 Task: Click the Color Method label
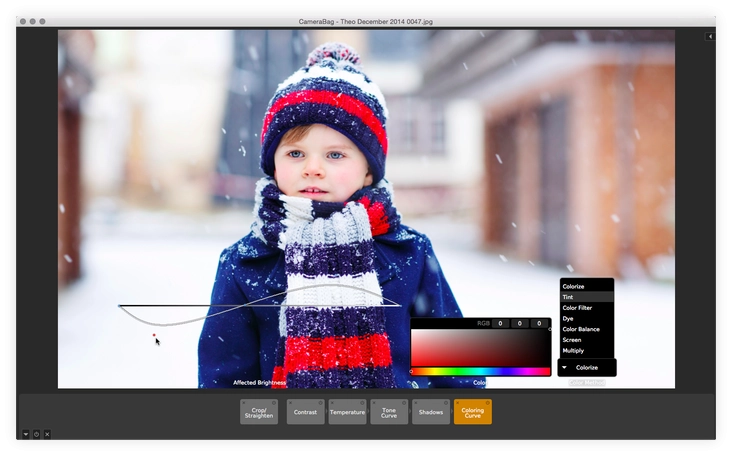pyautogui.click(x=587, y=383)
